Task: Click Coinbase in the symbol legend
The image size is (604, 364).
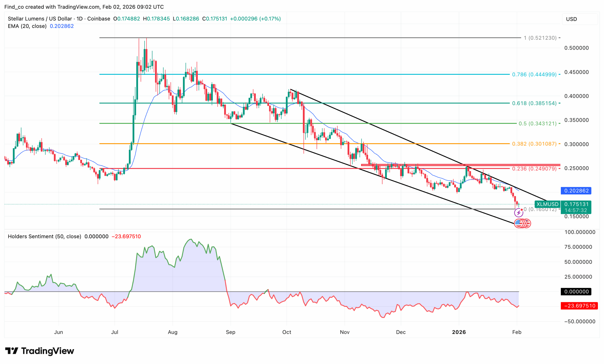Action: (99, 19)
